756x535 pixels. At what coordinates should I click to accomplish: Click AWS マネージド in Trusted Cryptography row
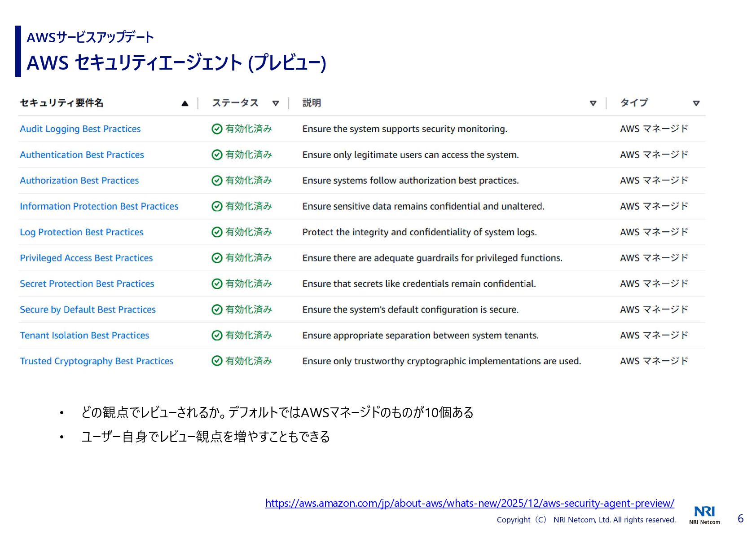tap(654, 361)
